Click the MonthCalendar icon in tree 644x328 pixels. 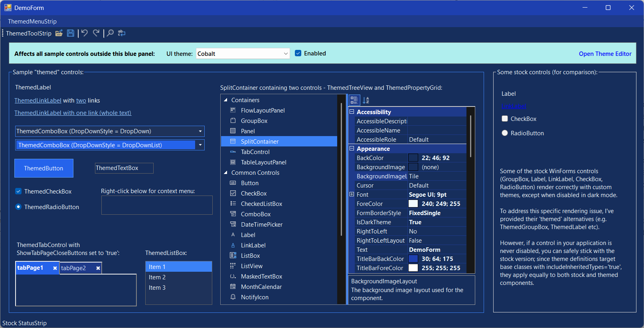233,287
